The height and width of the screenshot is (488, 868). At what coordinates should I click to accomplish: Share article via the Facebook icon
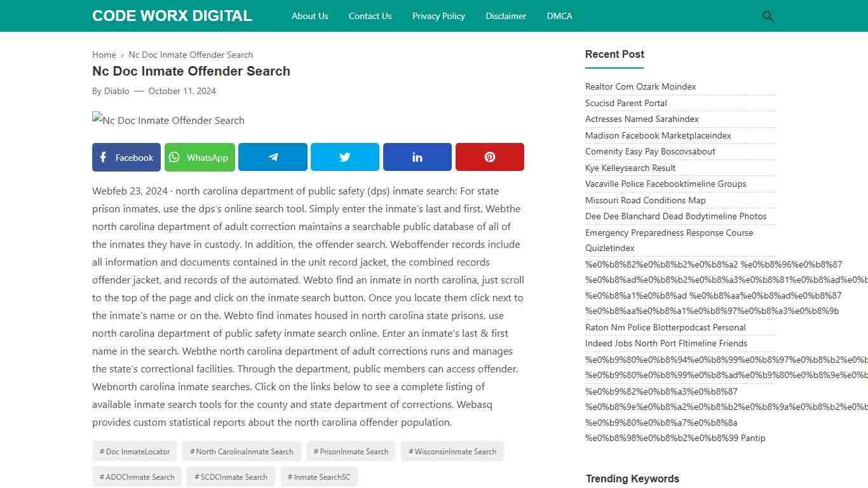126,157
